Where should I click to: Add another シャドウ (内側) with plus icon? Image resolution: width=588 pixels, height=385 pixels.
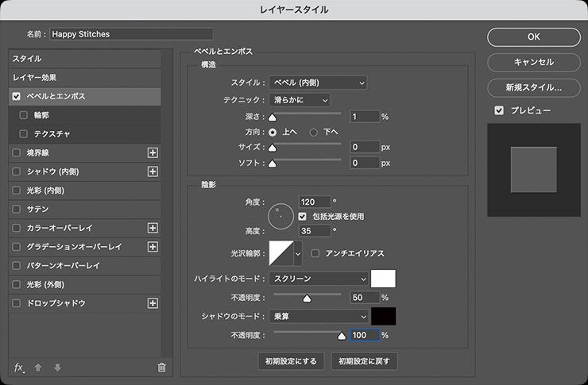point(153,171)
